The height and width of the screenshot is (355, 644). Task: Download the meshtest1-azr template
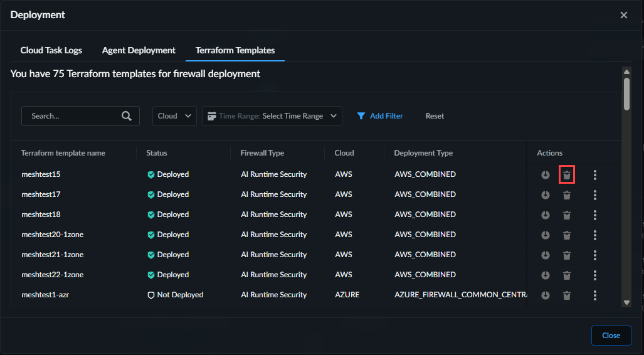tap(546, 295)
